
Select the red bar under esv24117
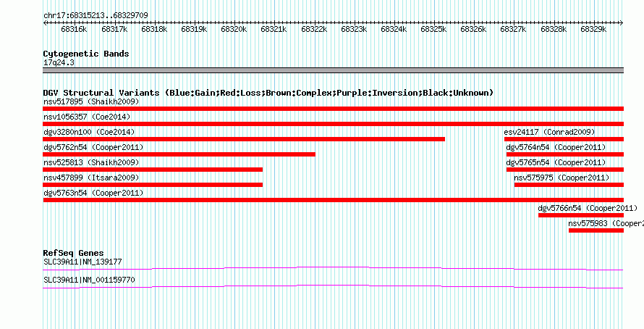tap(564, 139)
